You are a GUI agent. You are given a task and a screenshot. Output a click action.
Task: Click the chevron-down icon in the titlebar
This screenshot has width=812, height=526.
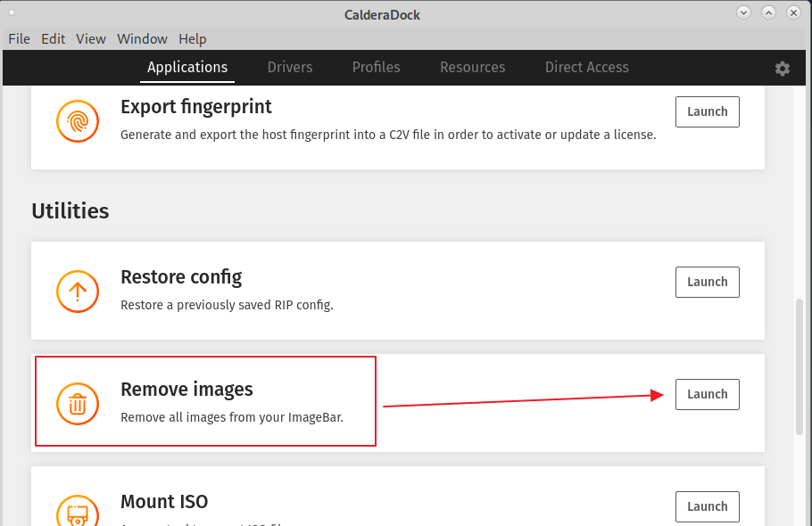(743, 12)
